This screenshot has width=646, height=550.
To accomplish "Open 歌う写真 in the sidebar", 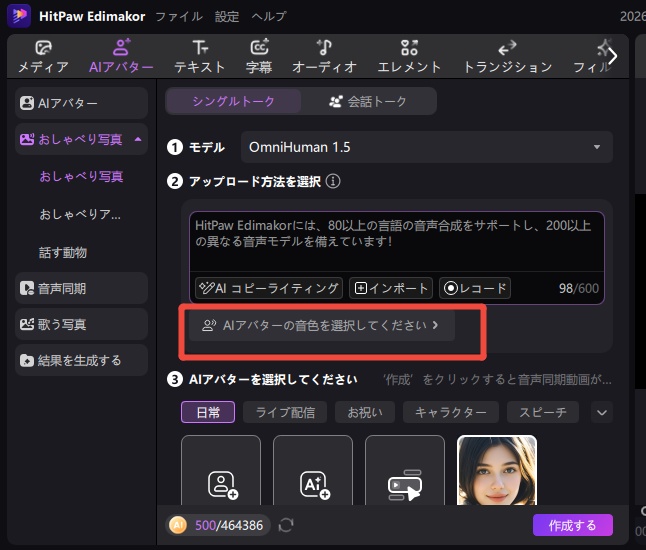I will point(81,324).
